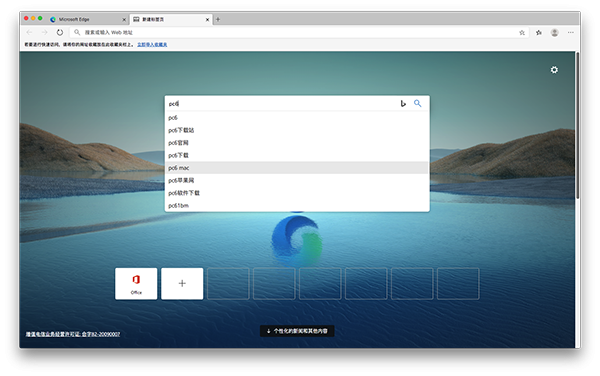Click the Bing logo in search box
The width and height of the screenshot is (600, 376).
coord(403,103)
